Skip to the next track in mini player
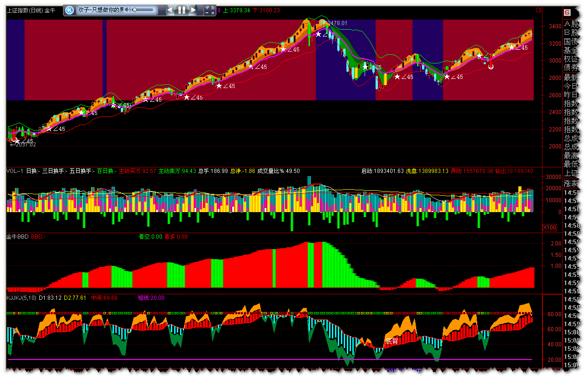Viewport: 588px width, 380px height. pyautogui.click(x=193, y=10)
